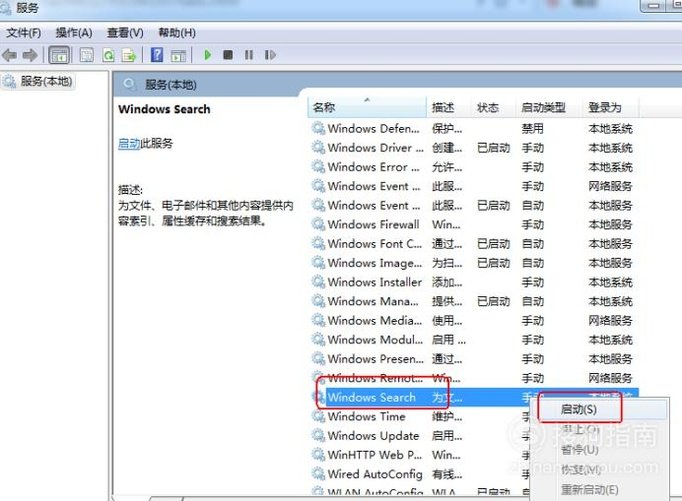Open the Help question-mark toolbar icon

pyautogui.click(x=157, y=55)
